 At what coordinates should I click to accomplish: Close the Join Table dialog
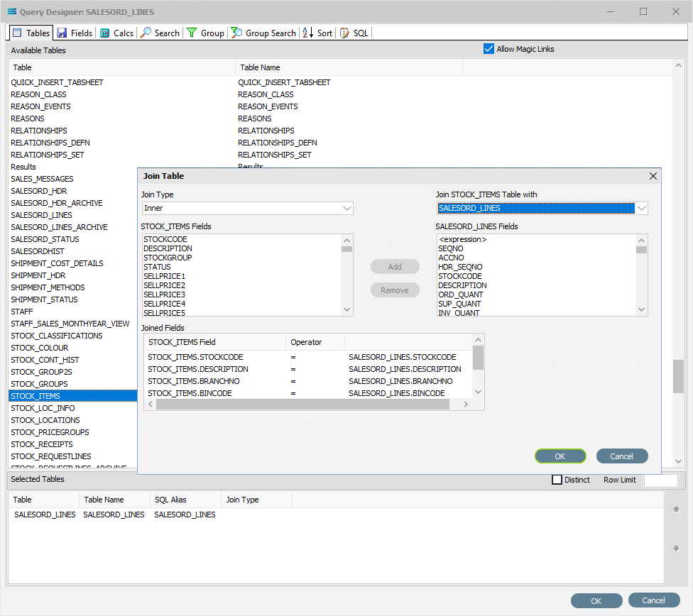653,176
